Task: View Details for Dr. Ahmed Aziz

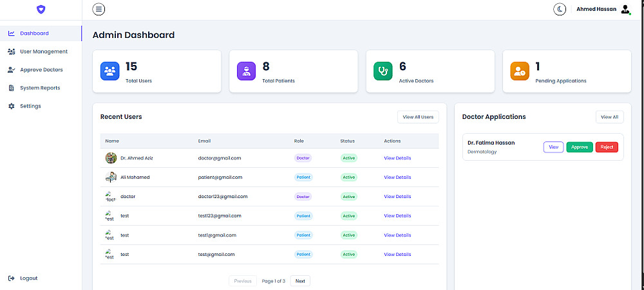Action: tap(397, 158)
